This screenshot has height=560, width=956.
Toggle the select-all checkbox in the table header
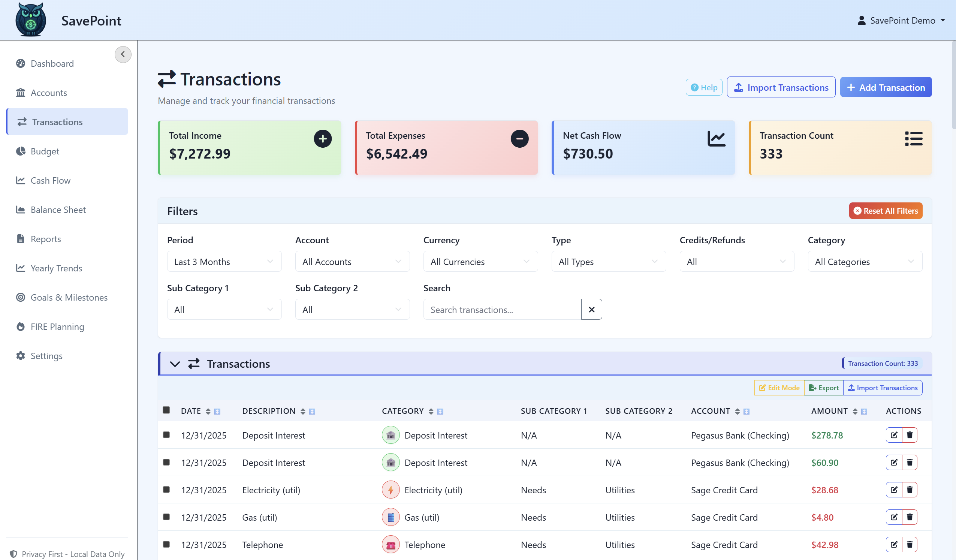click(x=166, y=410)
